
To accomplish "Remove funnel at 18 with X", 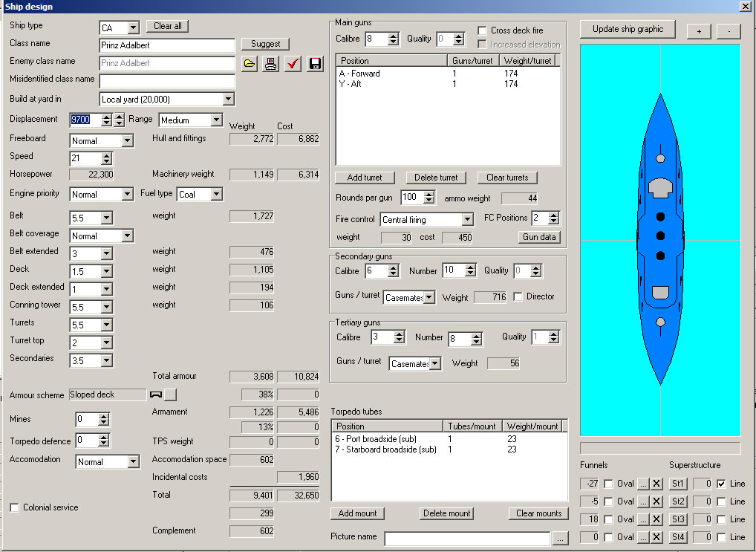I will (656, 519).
